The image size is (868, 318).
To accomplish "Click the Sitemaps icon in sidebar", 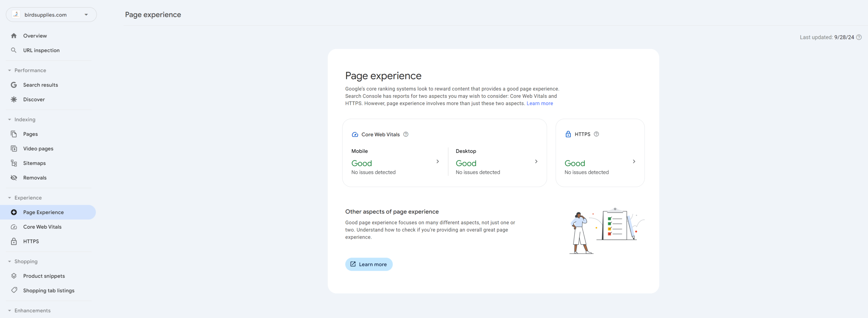I will point(14,163).
